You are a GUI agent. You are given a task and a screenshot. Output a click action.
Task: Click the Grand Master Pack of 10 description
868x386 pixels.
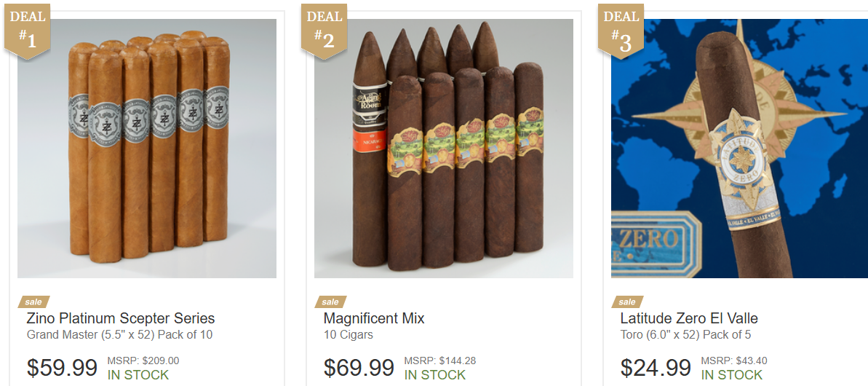coord(119,335)
